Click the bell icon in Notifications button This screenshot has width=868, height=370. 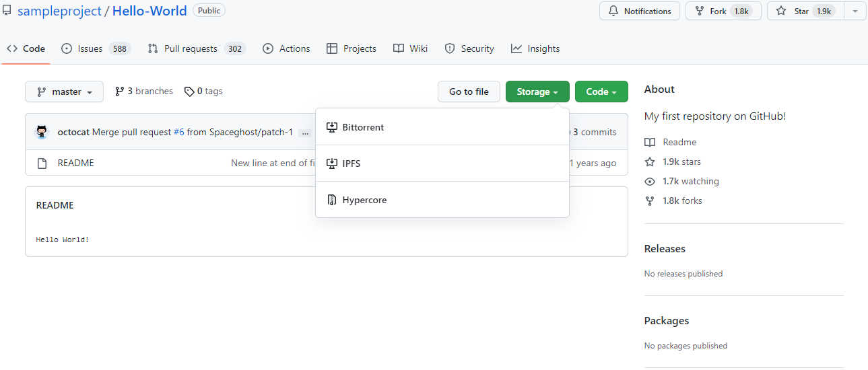click(x=613, y=11)
